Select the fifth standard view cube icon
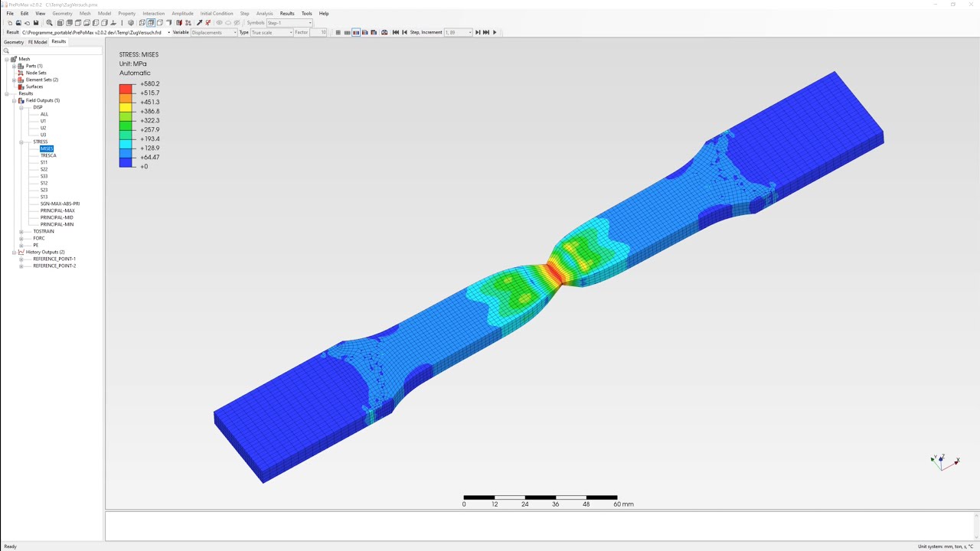 point(95,23)
